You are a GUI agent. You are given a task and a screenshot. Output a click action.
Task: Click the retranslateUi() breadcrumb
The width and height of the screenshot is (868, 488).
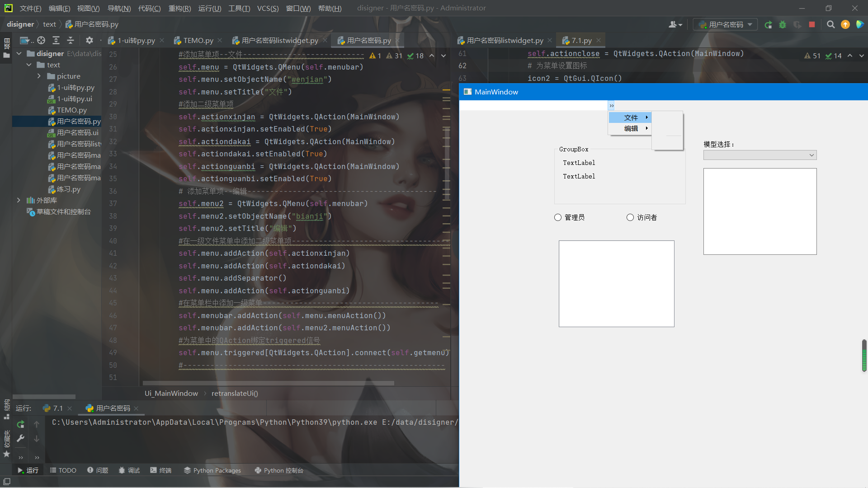pyautogui.click(x=235, y=393)
